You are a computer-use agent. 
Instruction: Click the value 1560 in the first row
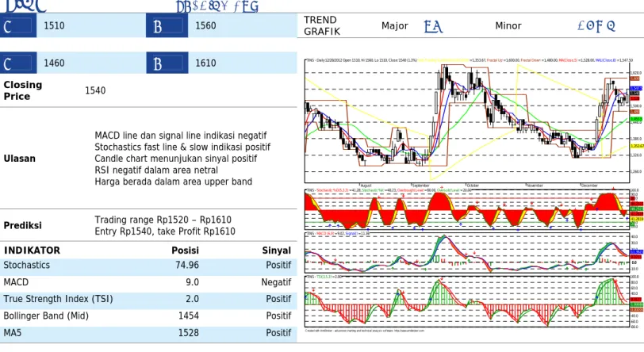coord(205,26)
